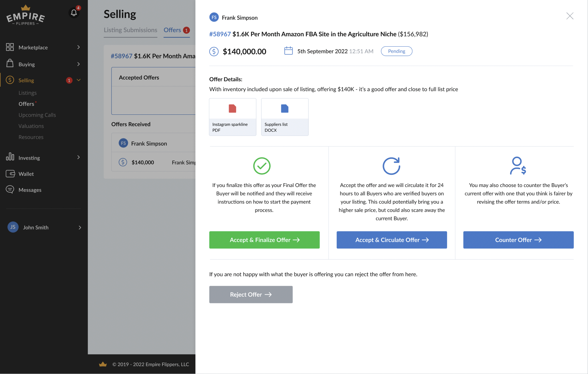Click the Instagram sparkline PDF file icon
Viewport: 588px width, 374px height.
tap(232, 108)
